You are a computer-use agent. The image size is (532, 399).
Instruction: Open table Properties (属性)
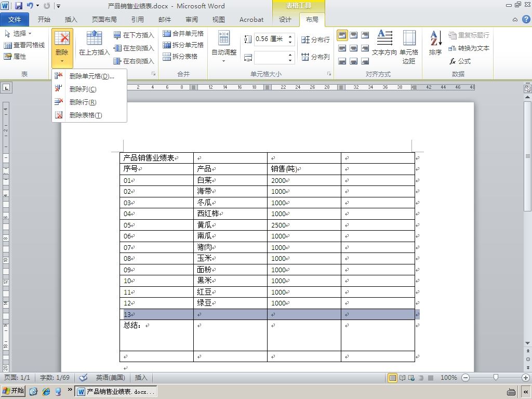point(15,56)
